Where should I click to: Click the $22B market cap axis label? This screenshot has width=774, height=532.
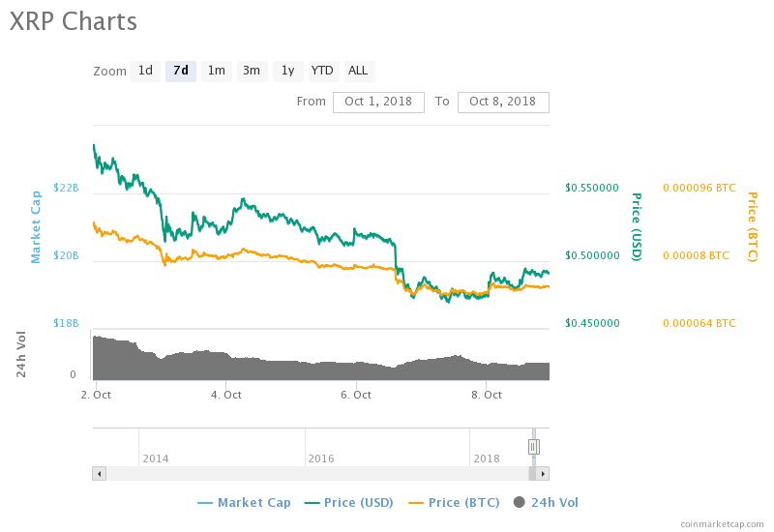[66, 188]
